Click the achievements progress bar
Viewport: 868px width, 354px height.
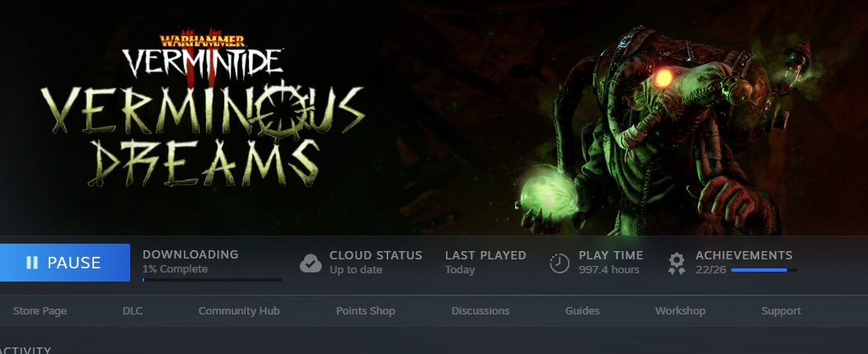click(764, 270)
